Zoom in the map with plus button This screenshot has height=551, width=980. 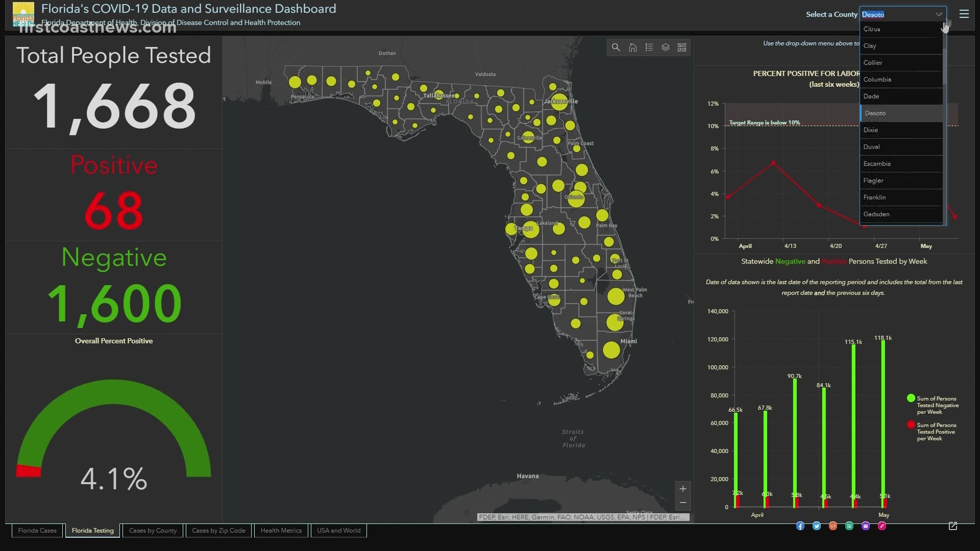point(683,489)
